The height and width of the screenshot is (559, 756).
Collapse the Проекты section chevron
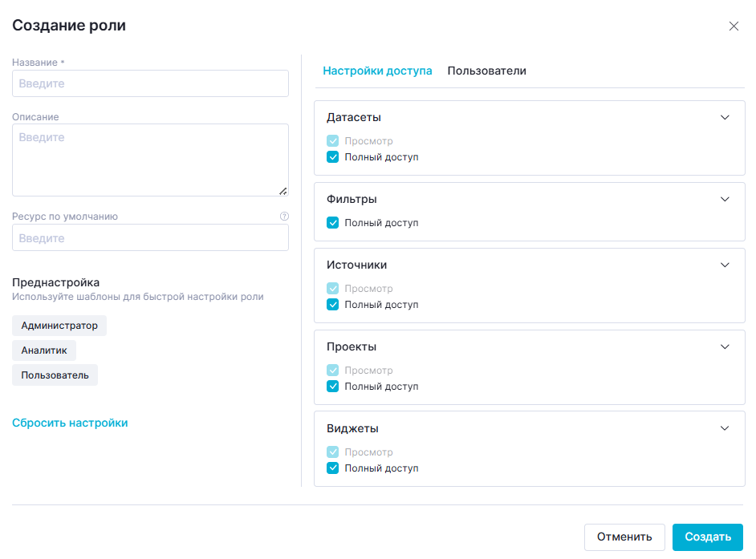(x=725, y=346)
